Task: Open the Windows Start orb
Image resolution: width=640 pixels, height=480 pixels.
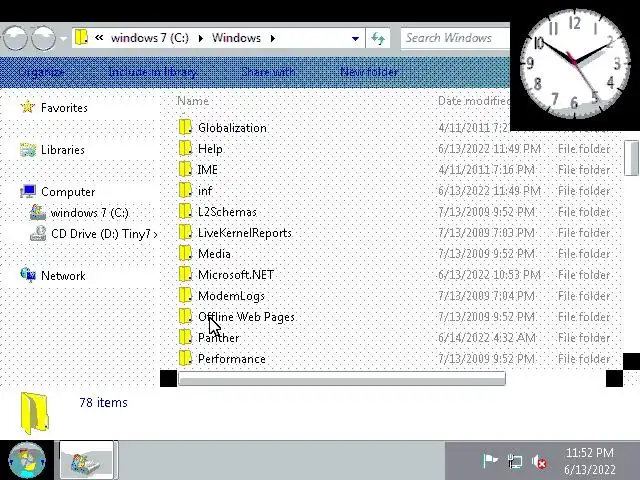Action: 27,460
